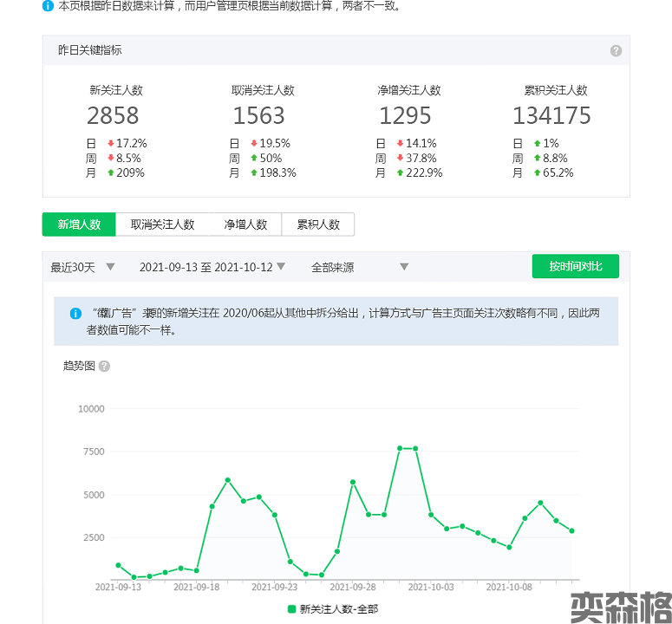Click the red down arrow beside 17.2%
Viewport: 672px width, 624px height.
pyautogui.click(x=111, y=144)
